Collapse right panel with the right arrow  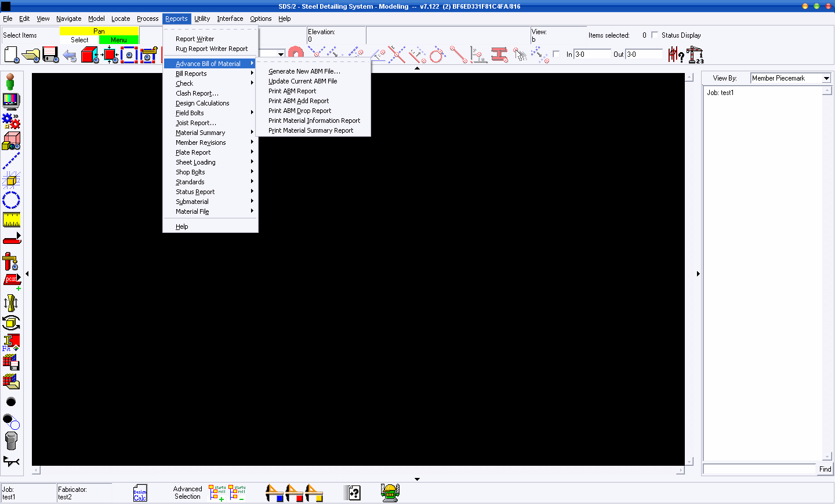[698, 273]
